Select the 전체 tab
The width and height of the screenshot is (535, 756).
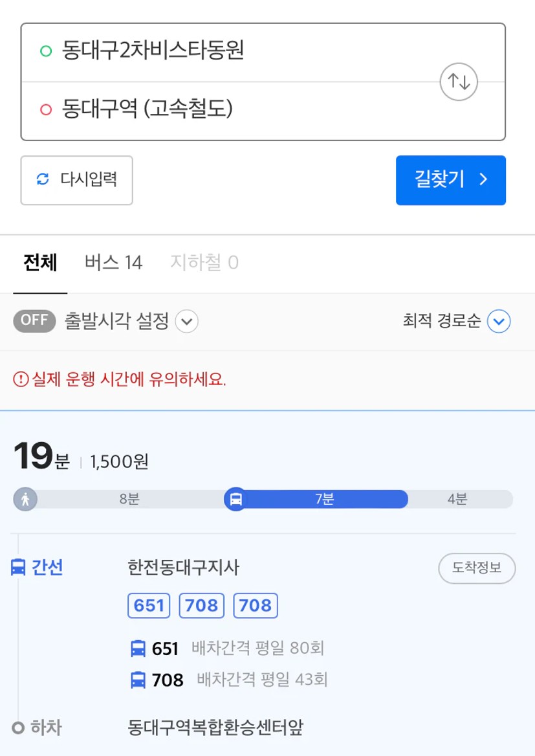point(41,263)
